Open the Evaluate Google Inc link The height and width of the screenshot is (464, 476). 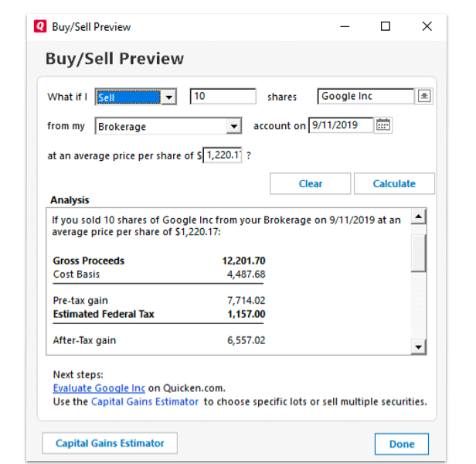pos(99,388)
